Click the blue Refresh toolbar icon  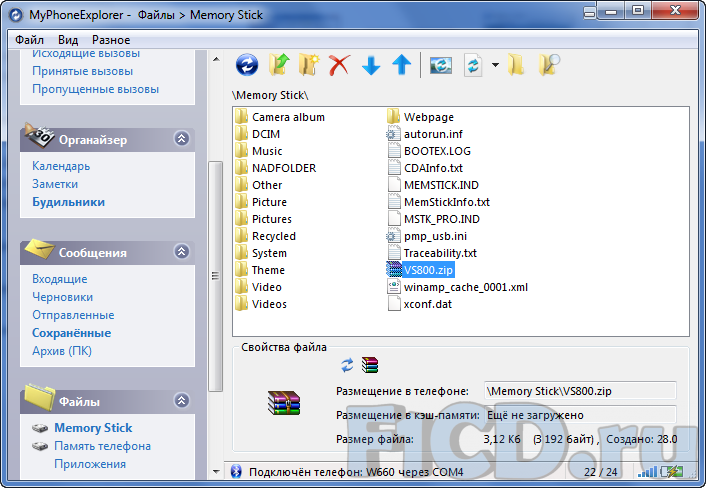(x=247, y=65)
